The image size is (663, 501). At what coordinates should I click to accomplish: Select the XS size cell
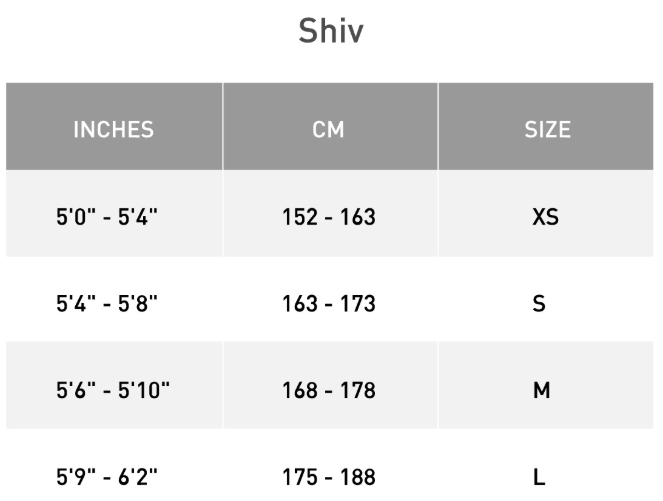click(x=540, y=216)
